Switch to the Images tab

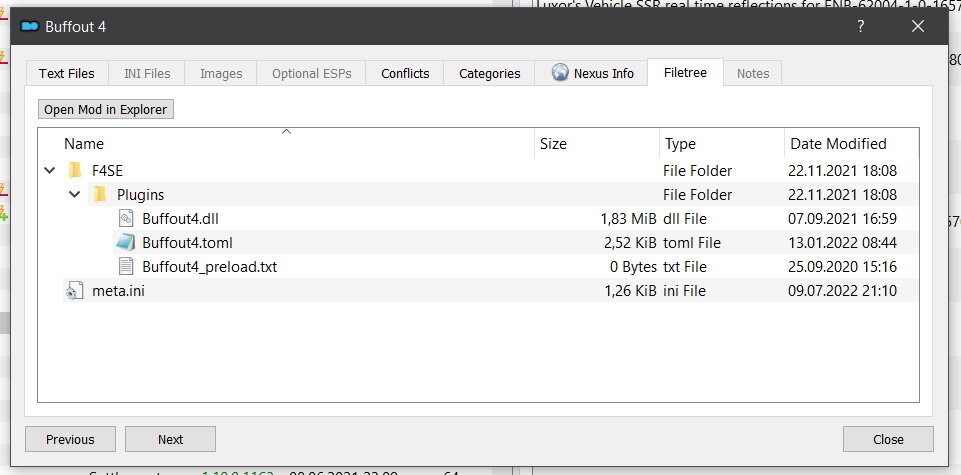tap(221, 74)
